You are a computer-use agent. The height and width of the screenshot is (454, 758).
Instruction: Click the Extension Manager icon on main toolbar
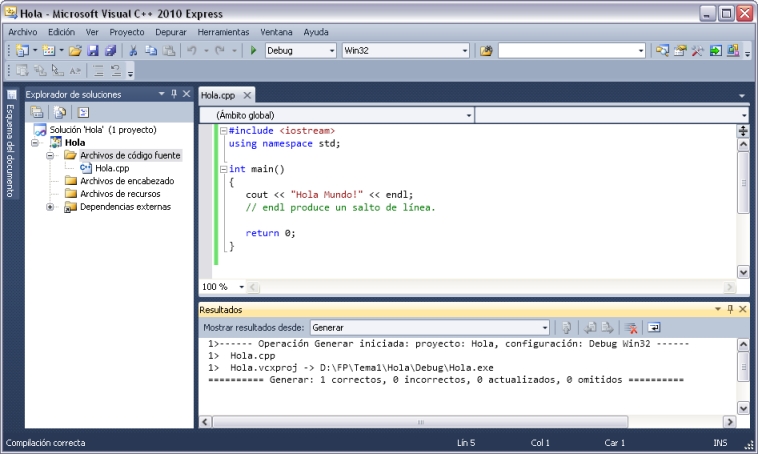point(733,50)
